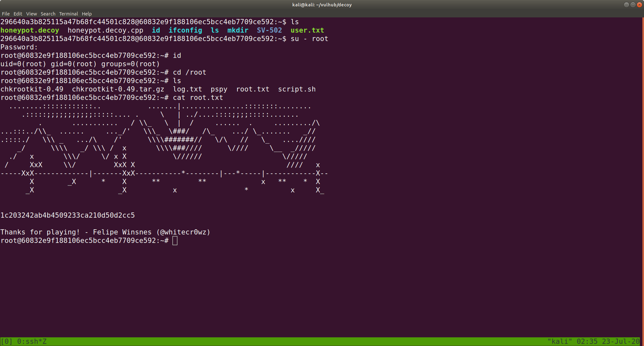Click the 'Thanks for playing!' line

(x=40, y=232)
